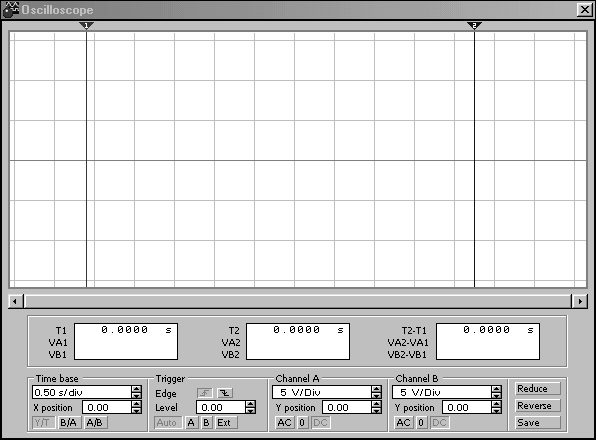Screen dimensions: 598x442
Task: Click the T1 readout box
Action: 126,342
